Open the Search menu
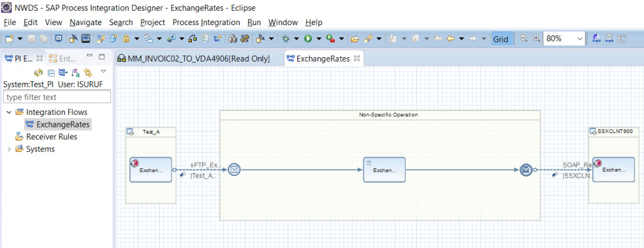Viewport: 644px width, 248px height. click(x=121, y=22)
